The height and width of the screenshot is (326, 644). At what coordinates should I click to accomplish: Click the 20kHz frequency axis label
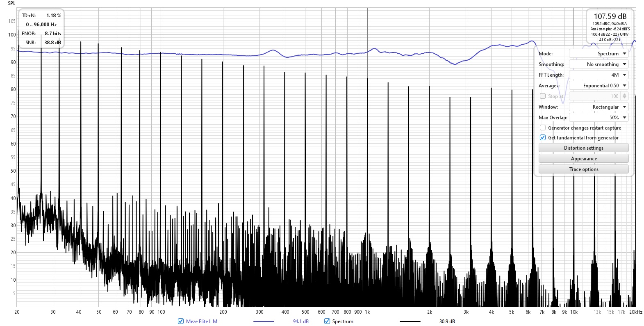click(x=636, y=312)
